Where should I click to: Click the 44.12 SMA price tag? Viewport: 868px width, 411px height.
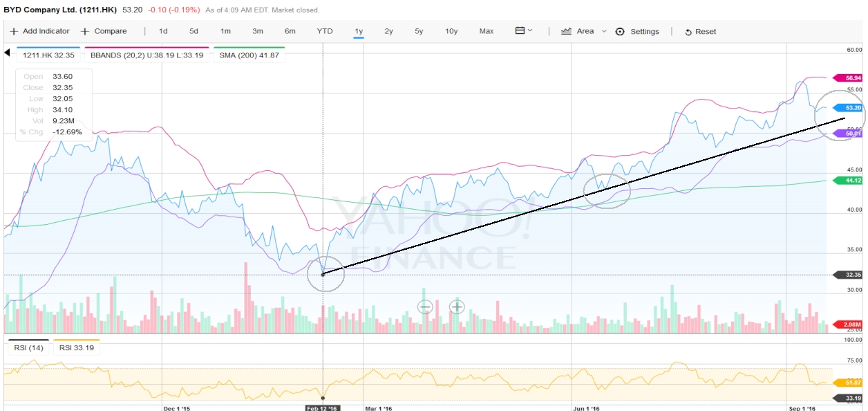click(848, 180)
